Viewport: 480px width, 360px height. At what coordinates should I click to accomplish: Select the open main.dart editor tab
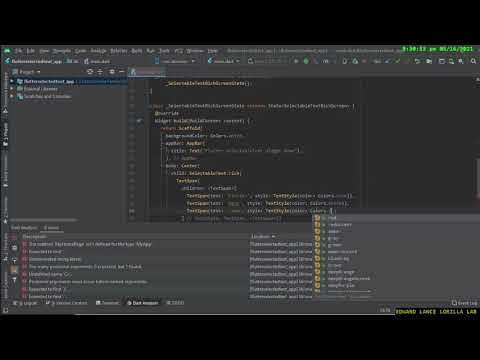147,72
